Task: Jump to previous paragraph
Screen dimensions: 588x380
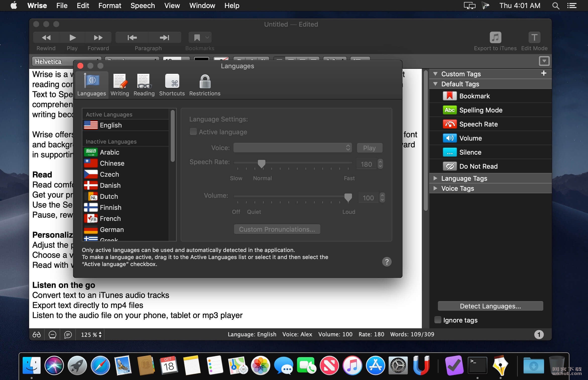Action: (x=132, y=38)
